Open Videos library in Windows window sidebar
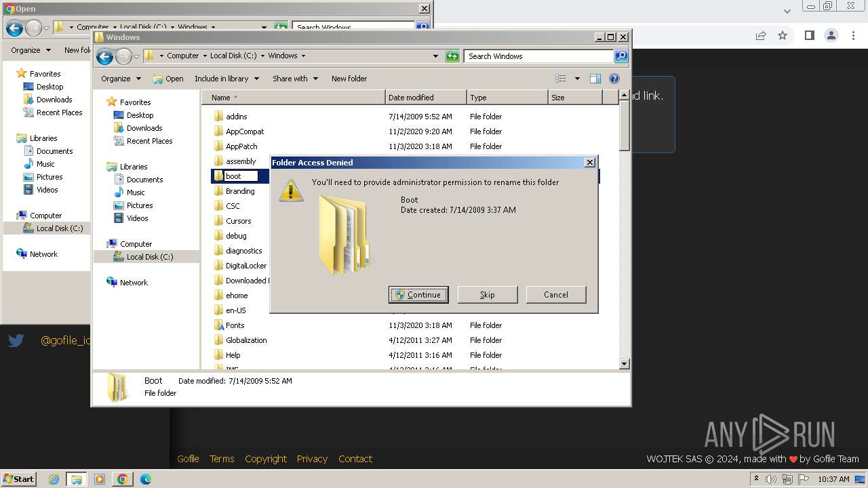Image resolution: width=868 pixels, height=488 pixels. (x=137, y=218)
